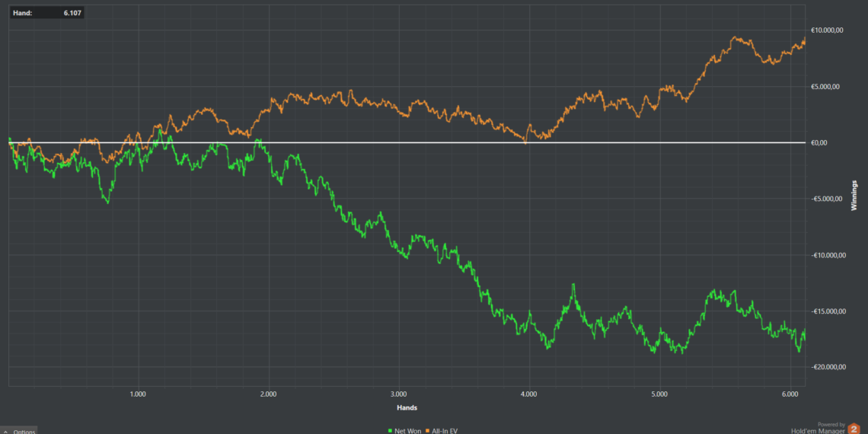Viewport: 868px width, 434px height.
Task: Click the €10.000,00 winnings axis label
Action: [825, 30]
